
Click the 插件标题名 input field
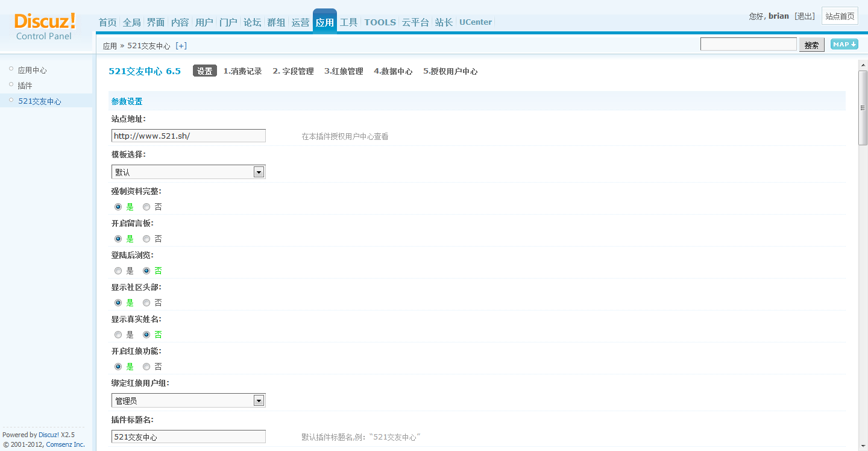click(x=189, y=437)
